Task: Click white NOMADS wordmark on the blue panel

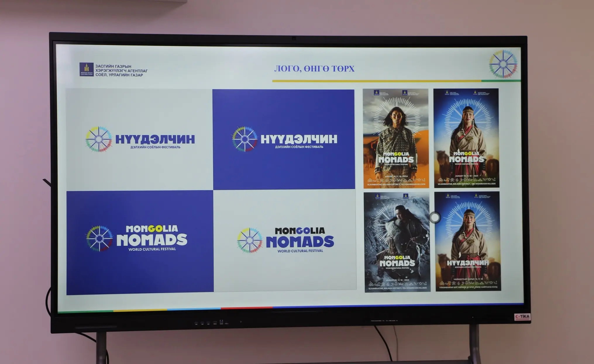Action: [x=152, y=240]
